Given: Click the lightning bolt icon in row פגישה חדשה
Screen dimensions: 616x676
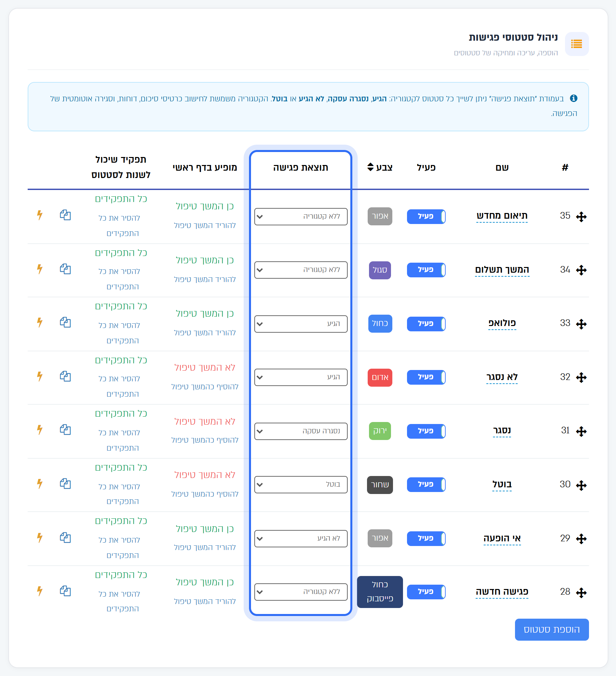Looking at the screenshot, I should click(x=40, y=591).
